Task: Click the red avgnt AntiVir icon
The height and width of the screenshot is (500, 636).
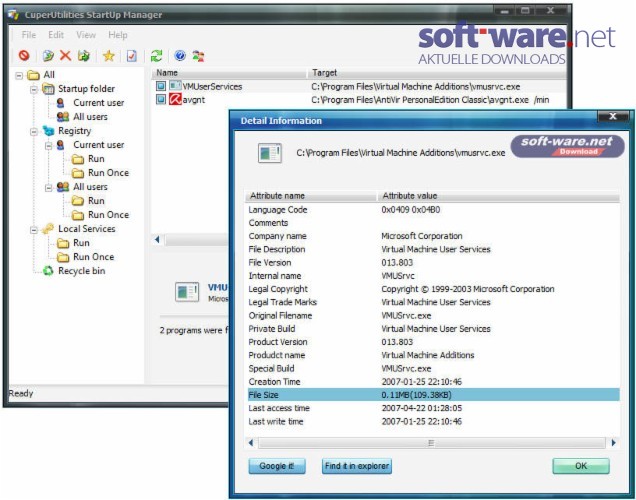Action: pyautogui.click(x=175, y=99)
